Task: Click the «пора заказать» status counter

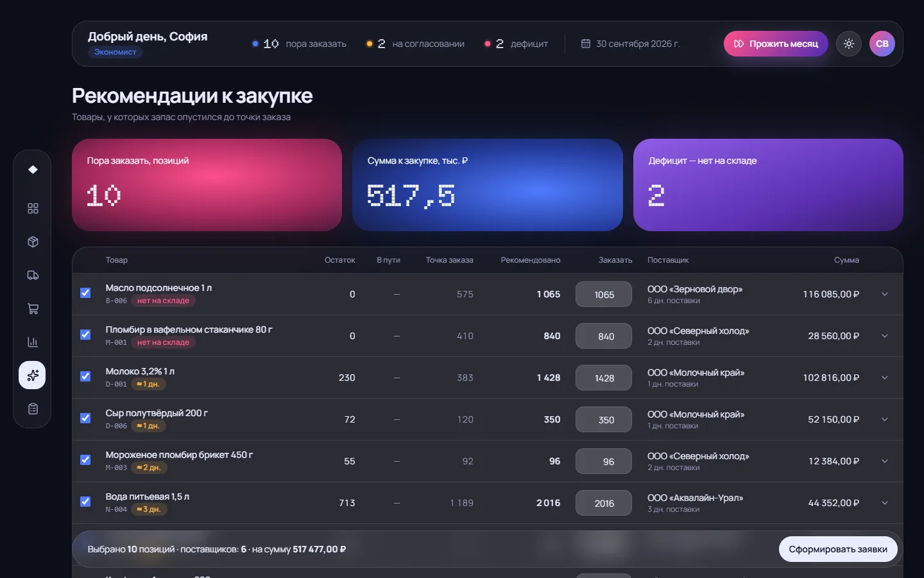Action: 299,44
